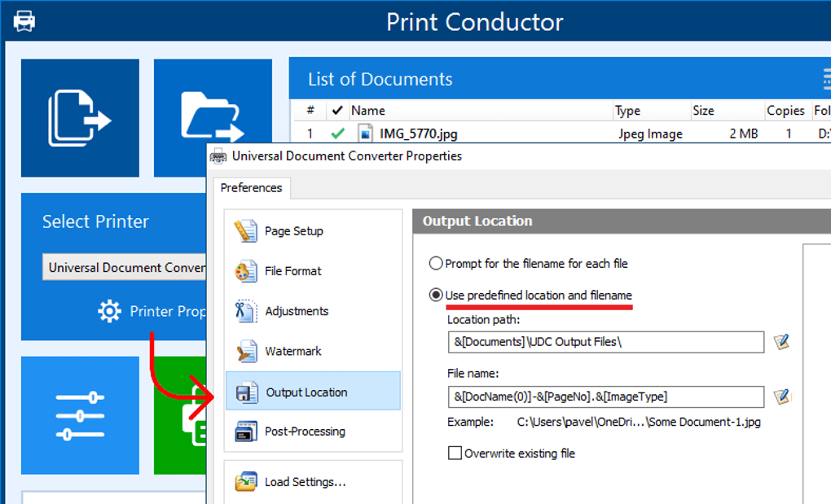Click the pencil icon beside File name
Screen dimensions: 831x504
pos(781,397)
